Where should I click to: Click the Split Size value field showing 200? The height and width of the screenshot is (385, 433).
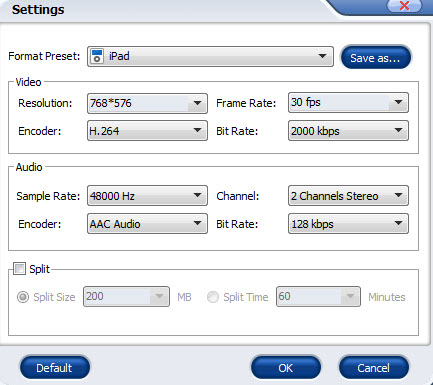pos(126,296)
